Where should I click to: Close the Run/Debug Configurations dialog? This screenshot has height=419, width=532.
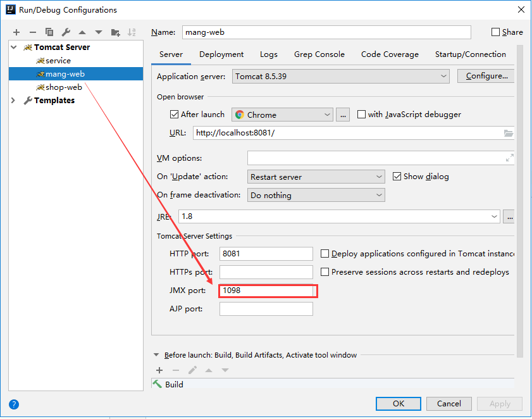coord(521,9)
